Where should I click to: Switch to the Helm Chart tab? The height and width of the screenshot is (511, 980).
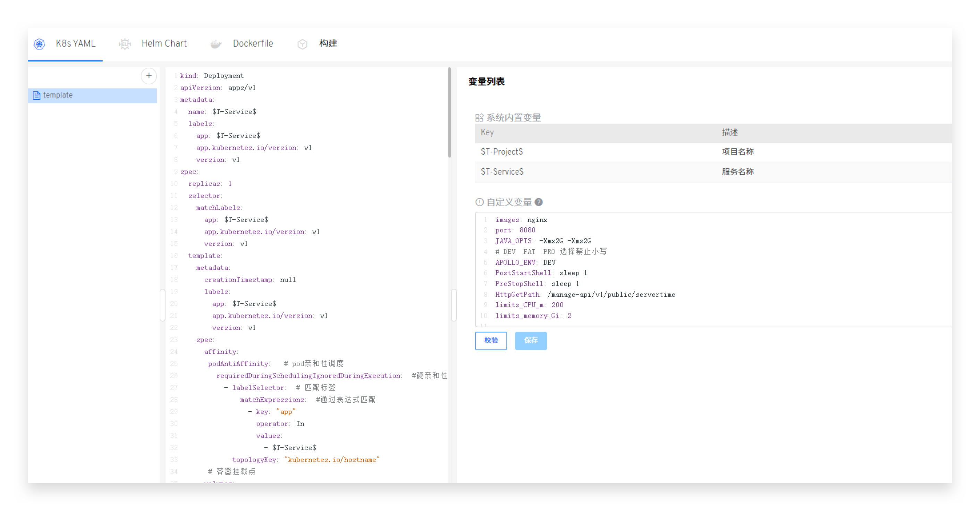point(164,44)
